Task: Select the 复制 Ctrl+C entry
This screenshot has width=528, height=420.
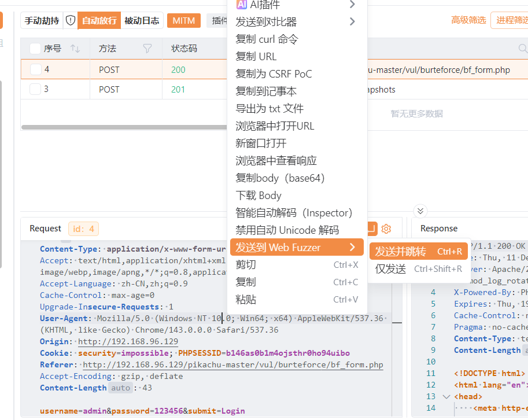Action: tap(296, 282)
